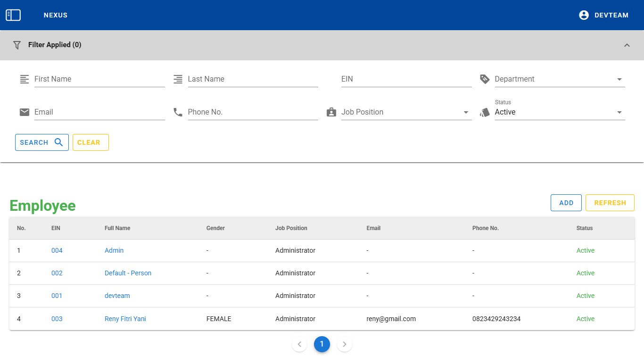Click the magnifier icon in Search button
The width and height of the screenshot is (644, 364).
point(59,142)
